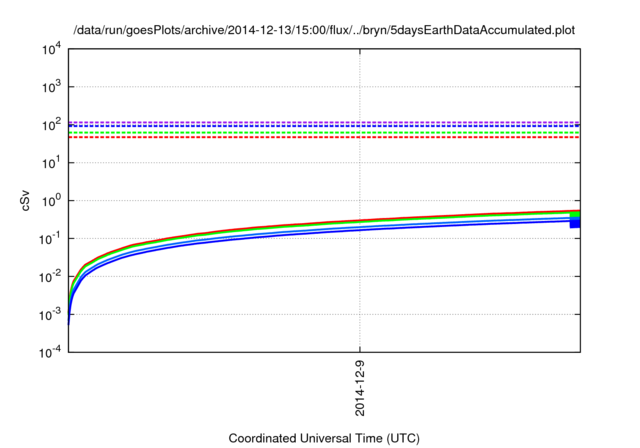Select the y-axis label cSv

pyautogui.click(x=25, y=200)
